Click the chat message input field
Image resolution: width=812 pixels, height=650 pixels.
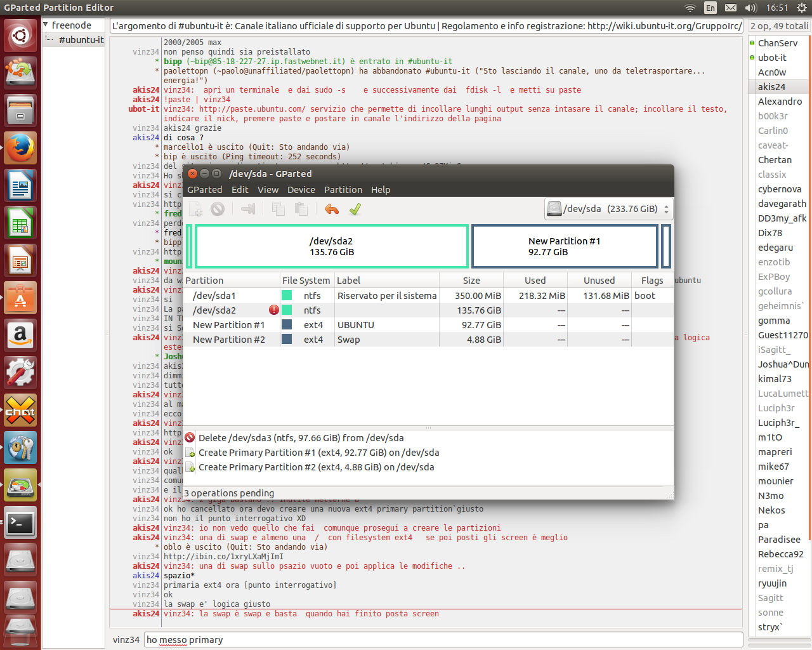443,640
